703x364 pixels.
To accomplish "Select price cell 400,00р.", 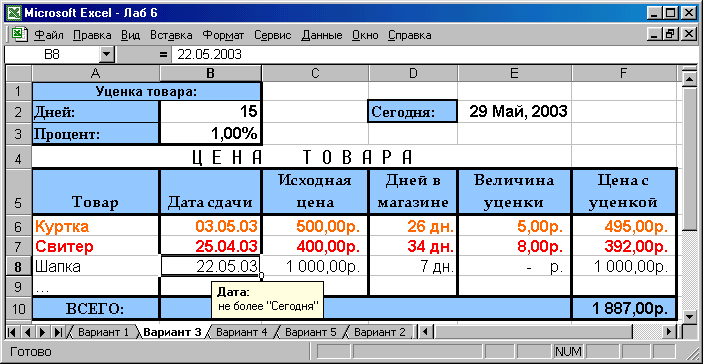I will (315, 246).
